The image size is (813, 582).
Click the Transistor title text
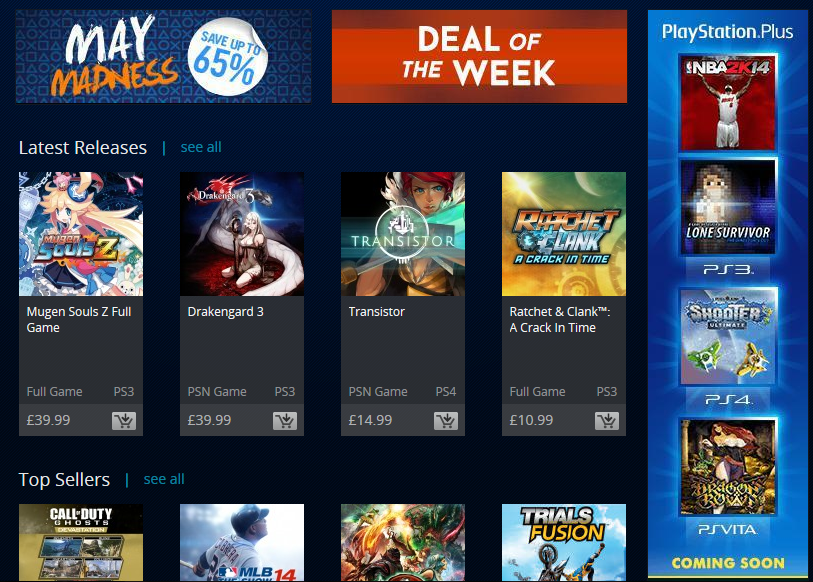pyautogui.click(x=376, y=312)
